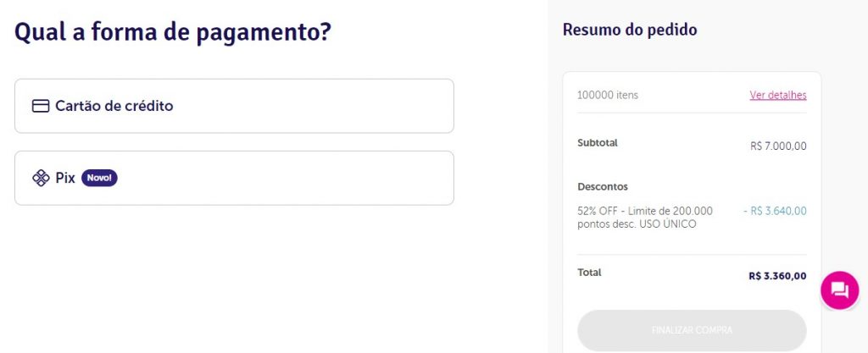Click the "pontos desc. USO ÚNICO" text line

pos(637,224)
